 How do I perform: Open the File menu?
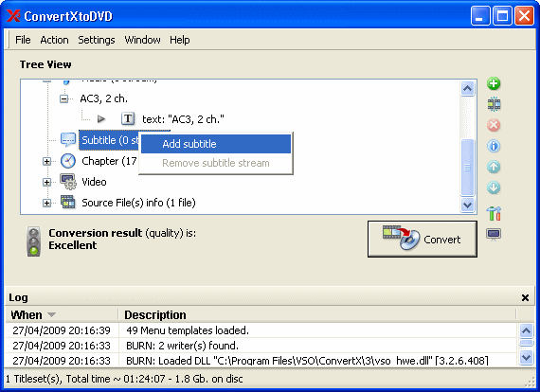click(x=23, y=40)
